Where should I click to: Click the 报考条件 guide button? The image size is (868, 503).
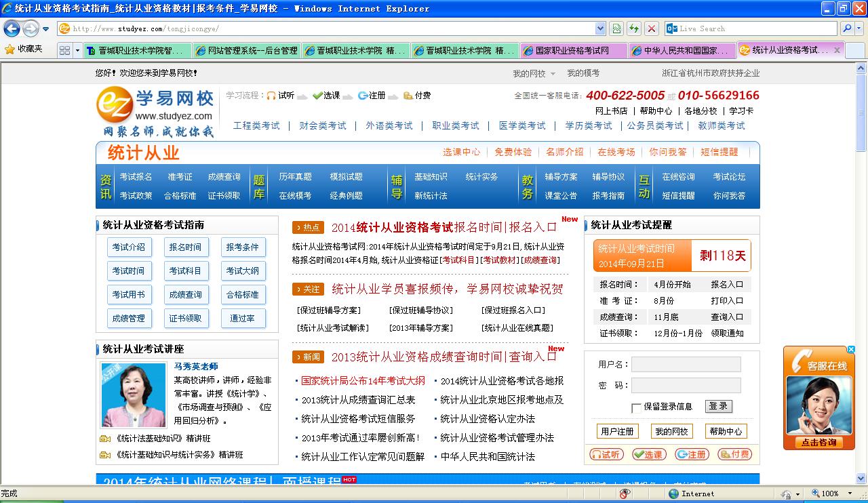[x=243, y=247]
